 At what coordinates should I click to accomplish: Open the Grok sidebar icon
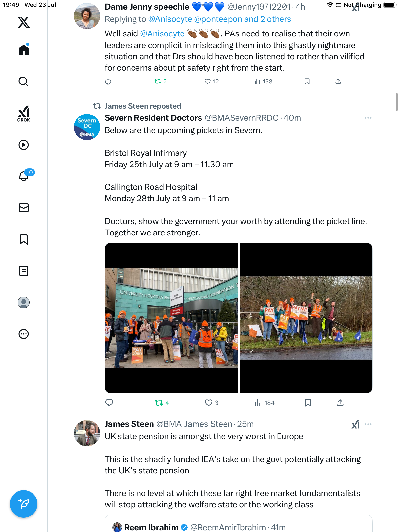(24, 114)
